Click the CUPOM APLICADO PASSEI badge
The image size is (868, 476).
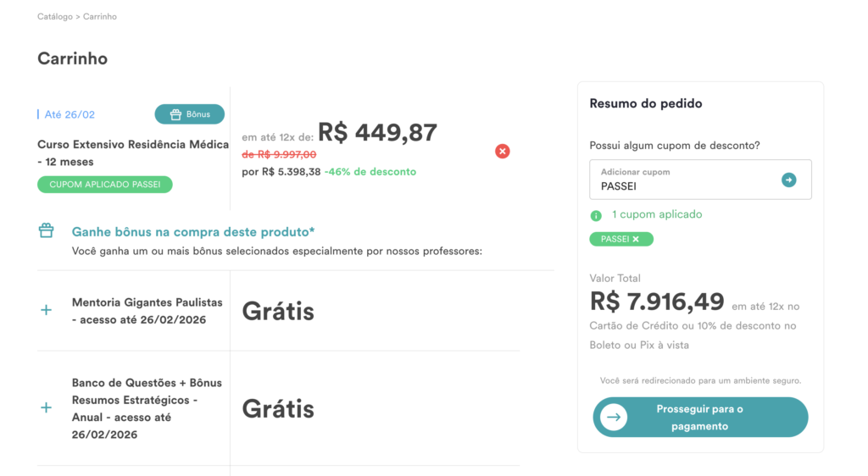104,185
